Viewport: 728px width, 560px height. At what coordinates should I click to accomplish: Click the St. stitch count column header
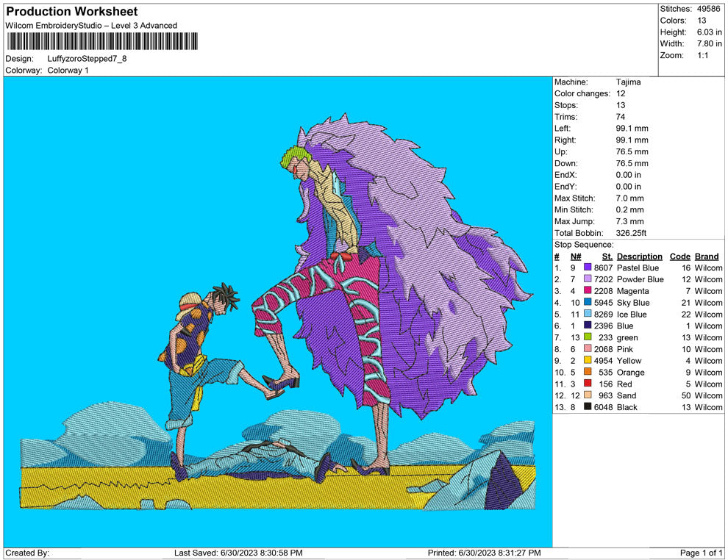coord(607,256)
